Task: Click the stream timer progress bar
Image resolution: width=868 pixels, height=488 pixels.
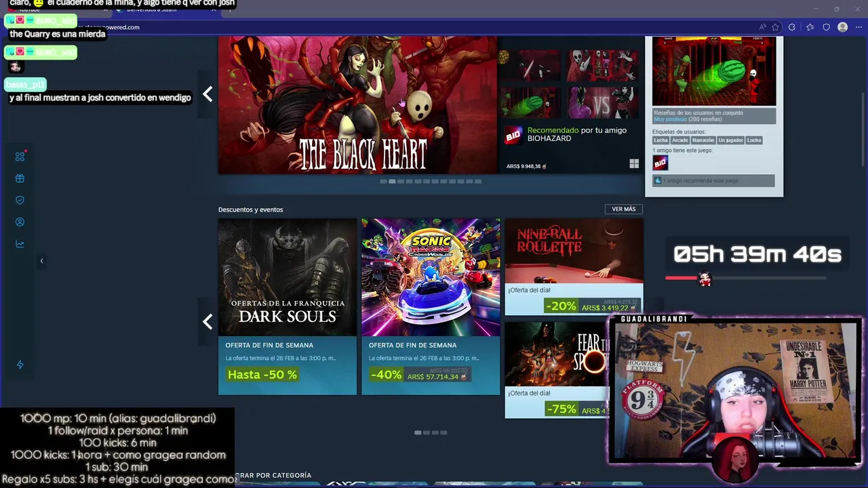Action: pyautogui.click(x=746, y=278)
